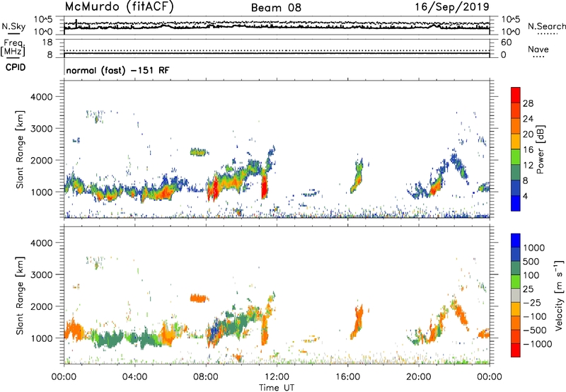Click the -25 label on velocity colorbar
Image resolution: width=566 pixels, height=392 pixels.
click(x=532, y=303)
